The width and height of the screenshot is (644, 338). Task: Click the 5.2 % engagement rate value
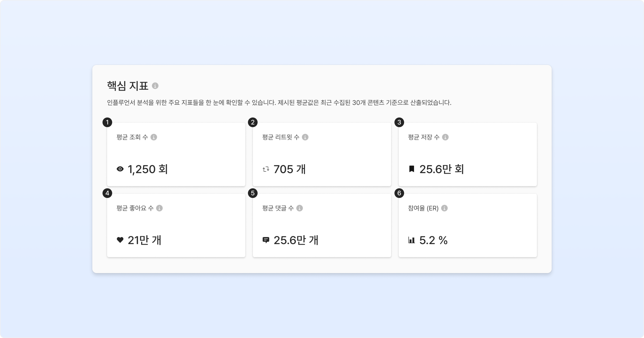coord(433,240)
